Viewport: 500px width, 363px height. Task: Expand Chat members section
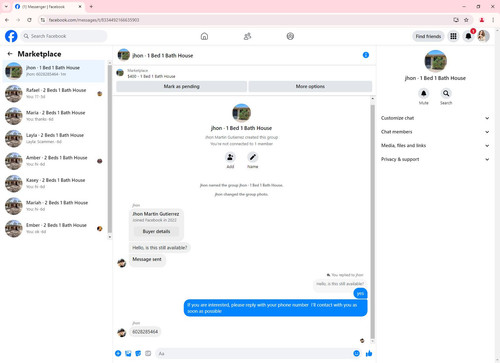click(435, 132)
